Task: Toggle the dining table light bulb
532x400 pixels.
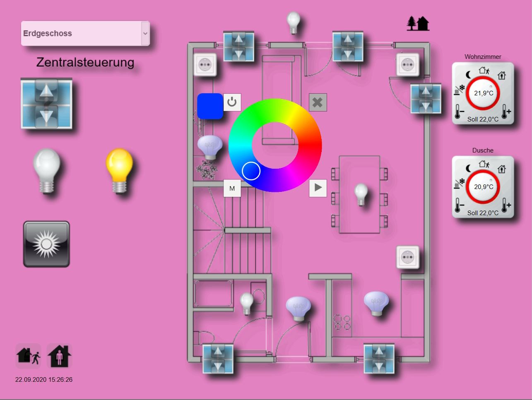Action: [361, 195]
